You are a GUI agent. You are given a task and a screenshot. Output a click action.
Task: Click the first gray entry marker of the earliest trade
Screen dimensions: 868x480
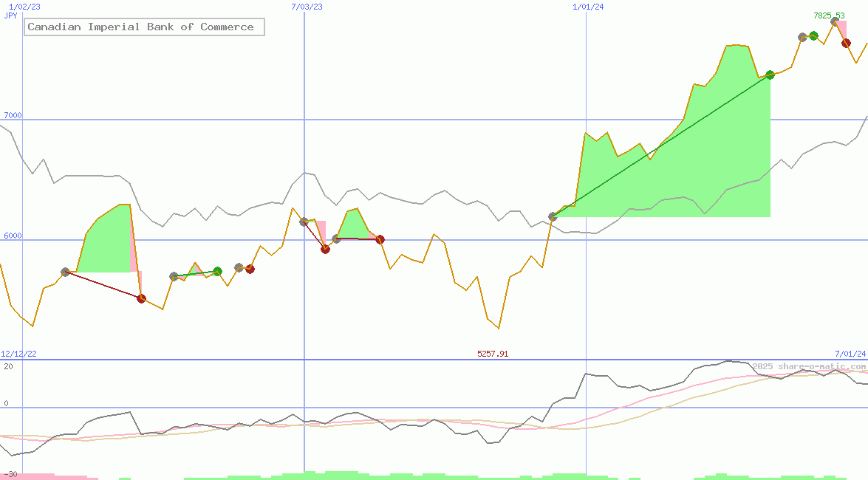[65, 272]
